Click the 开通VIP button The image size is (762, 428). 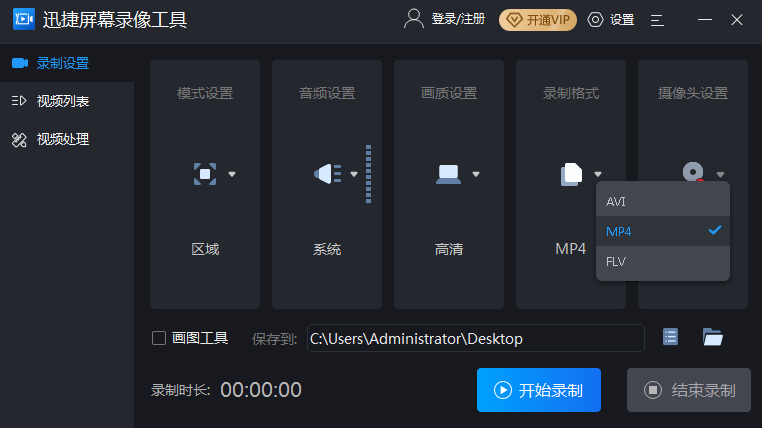[x=537, y=20]
